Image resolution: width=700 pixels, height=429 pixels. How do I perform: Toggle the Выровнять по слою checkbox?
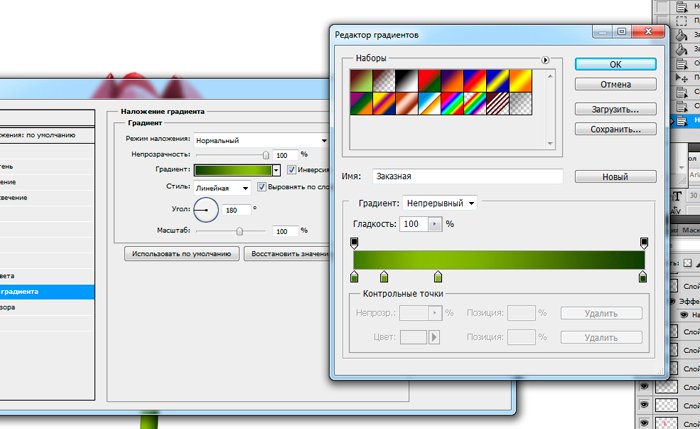263,187
